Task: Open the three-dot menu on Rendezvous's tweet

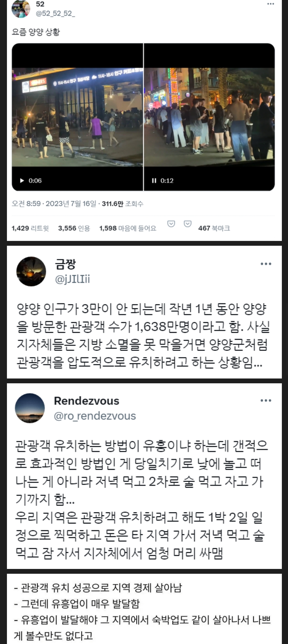Action: [266, 400]
